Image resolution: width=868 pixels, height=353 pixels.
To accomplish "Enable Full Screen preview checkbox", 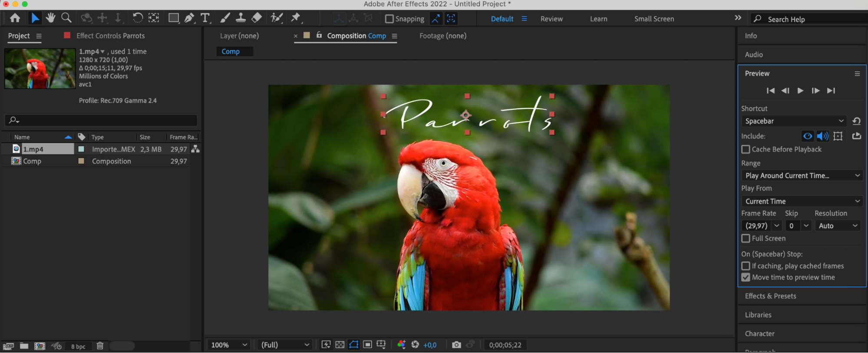I will coord(746,238).
